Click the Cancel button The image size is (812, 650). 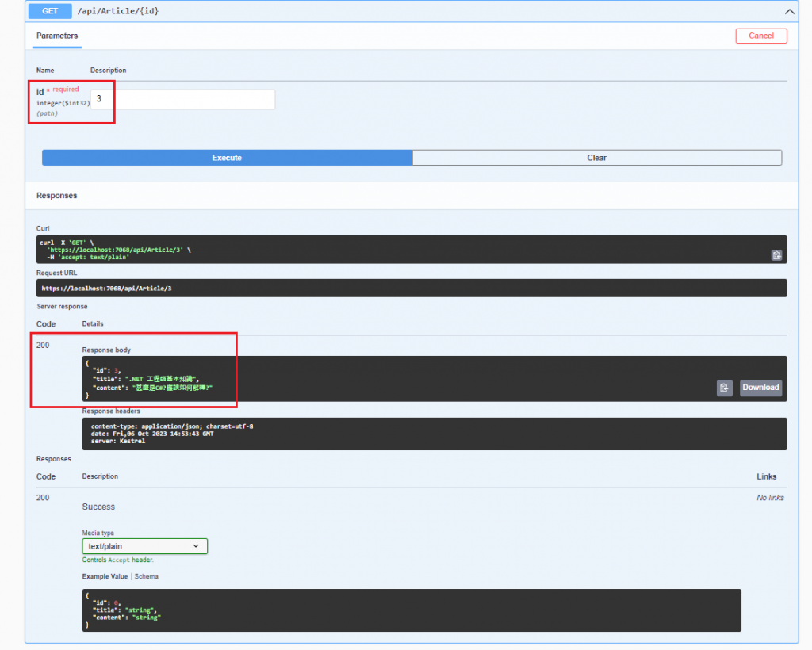point(760,36)
